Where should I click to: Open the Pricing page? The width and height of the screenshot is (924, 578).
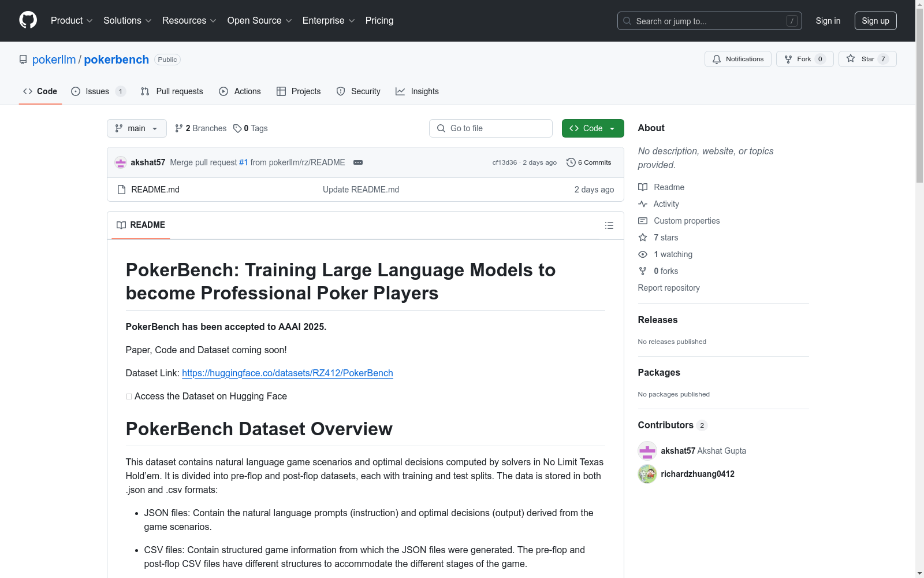tap(379, 20)
